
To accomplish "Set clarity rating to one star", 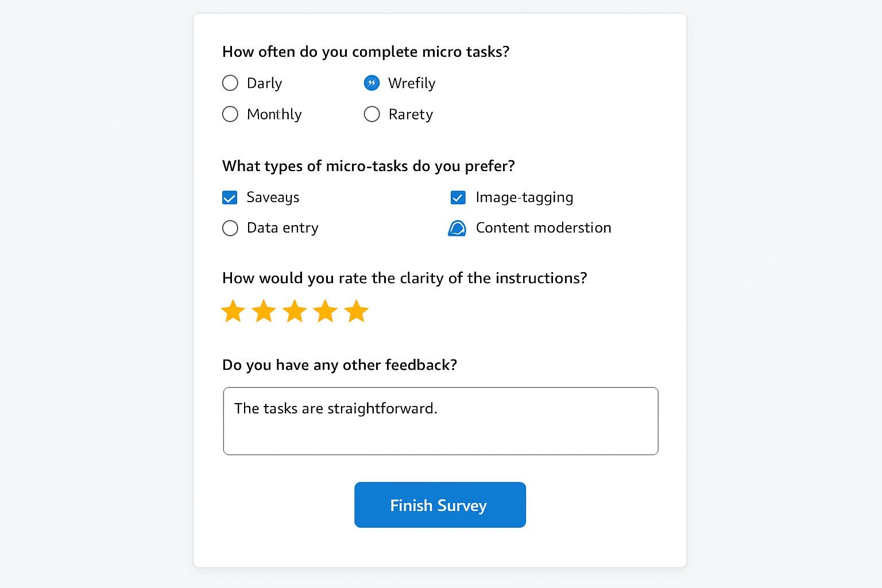I will [233, 311].
